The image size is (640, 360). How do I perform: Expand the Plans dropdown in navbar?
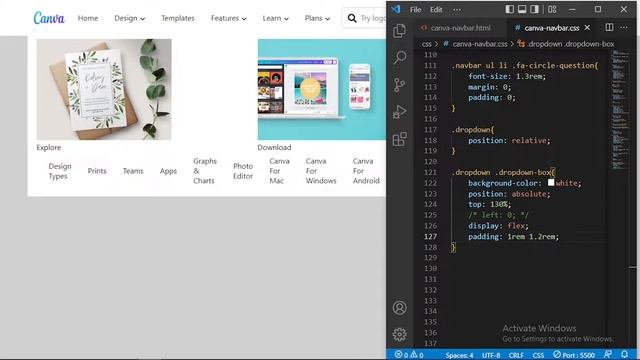pos(317,18)
